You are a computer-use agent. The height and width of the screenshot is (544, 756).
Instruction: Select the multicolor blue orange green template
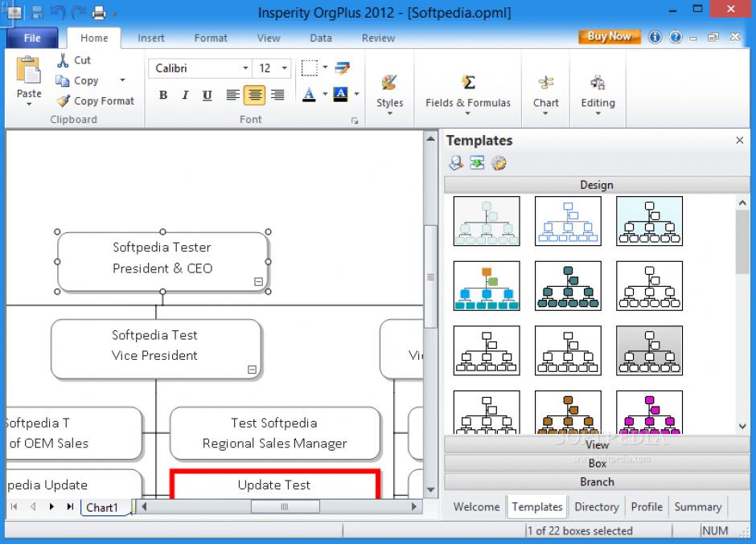pyautogui.click(x=487, y=286)
